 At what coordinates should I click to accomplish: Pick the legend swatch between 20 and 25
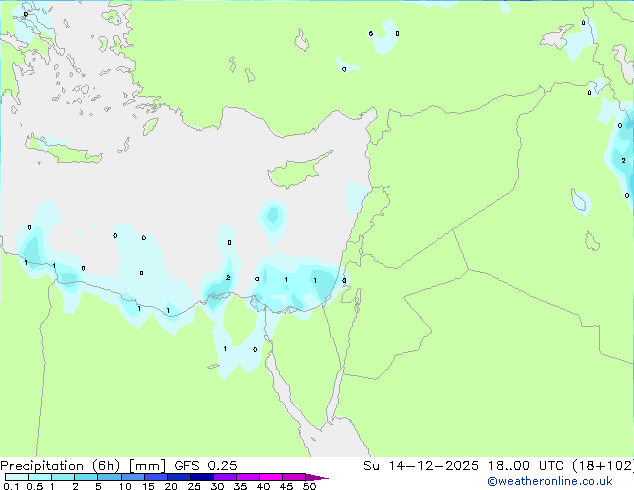(178, 477)
